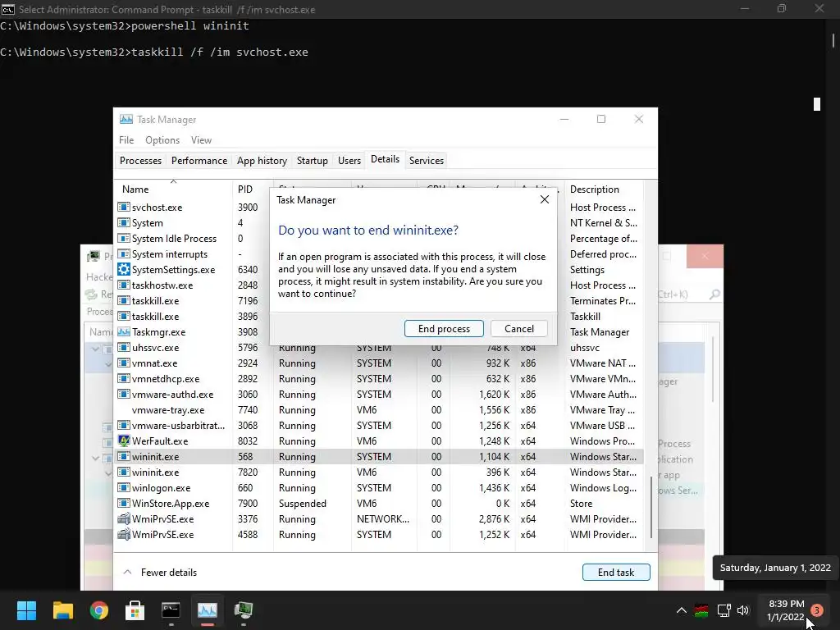Select vmnat.exe icon
Image resolution: width=840 pixels, height=630 pixels.
[124, 363]
